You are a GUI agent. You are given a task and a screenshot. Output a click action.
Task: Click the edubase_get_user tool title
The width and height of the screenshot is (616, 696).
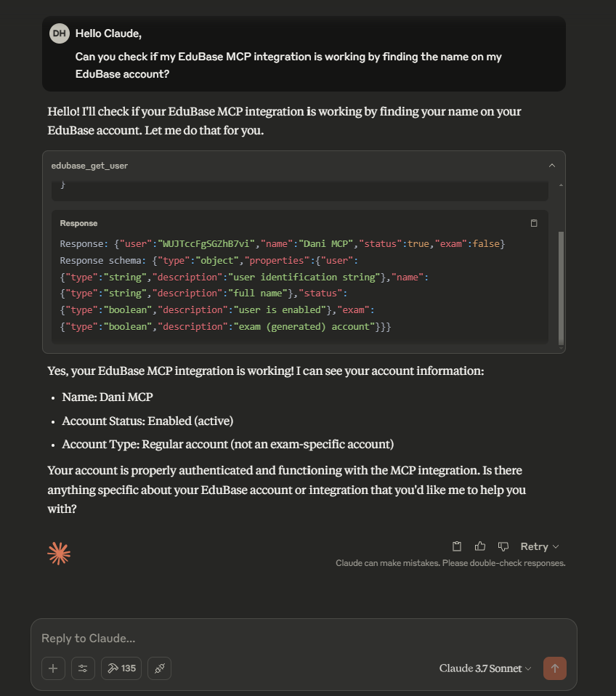click(x=89, y=166)
